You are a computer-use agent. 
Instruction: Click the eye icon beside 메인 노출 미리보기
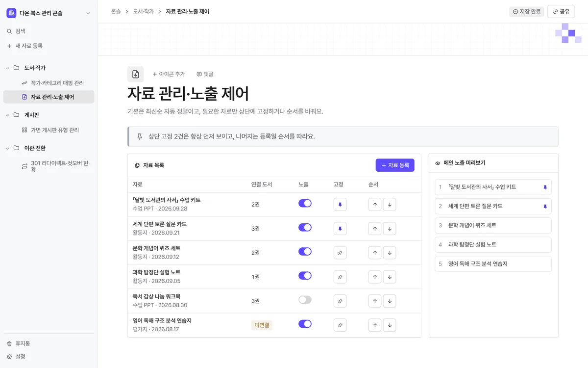(x=438, y=163)
